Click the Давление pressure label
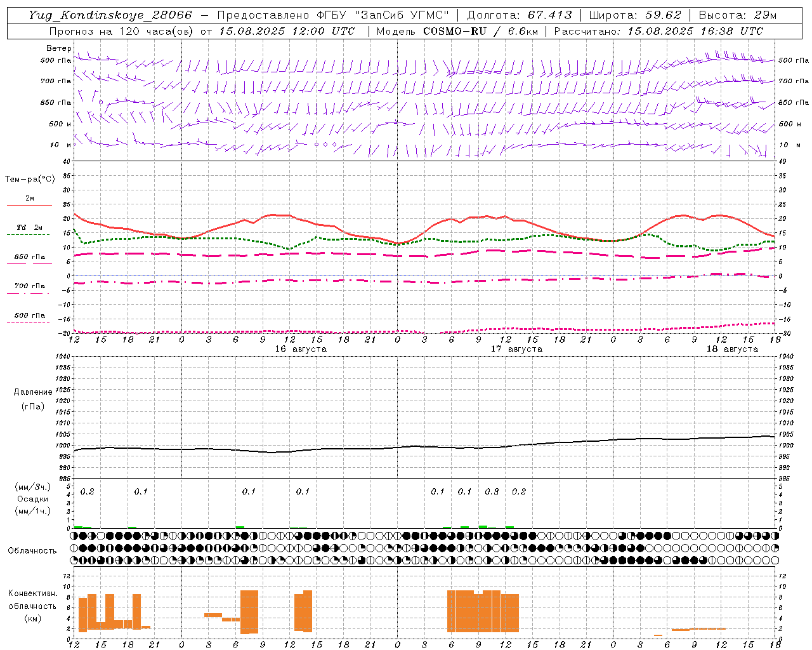This screenshot has height=650, width=812. pos(33,392)
